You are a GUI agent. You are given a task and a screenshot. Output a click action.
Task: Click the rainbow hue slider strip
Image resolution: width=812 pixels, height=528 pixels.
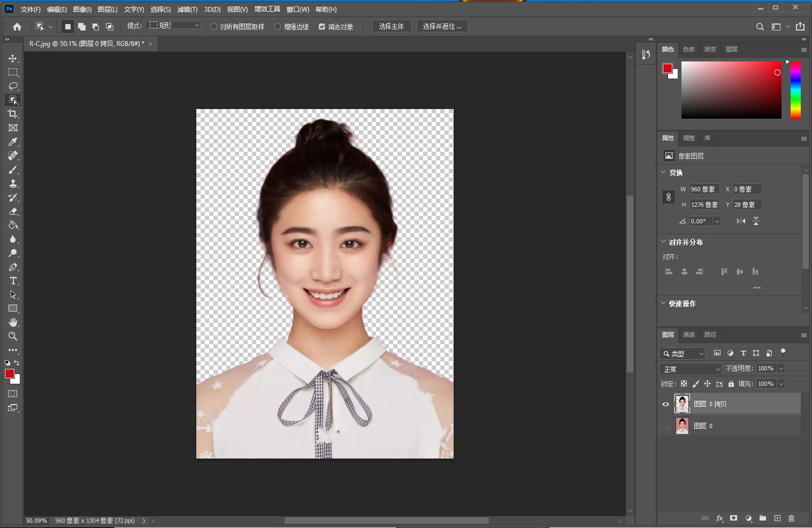click(x=795, y=90)
